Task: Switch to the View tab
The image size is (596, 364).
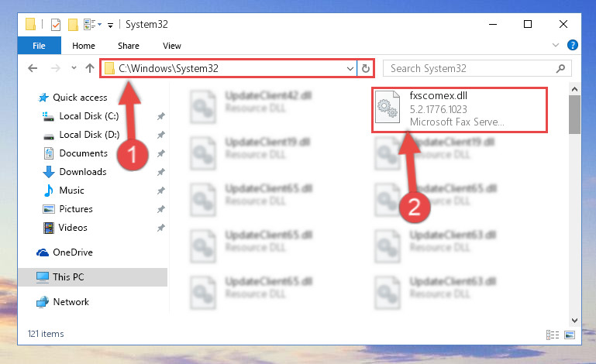Action: 172,46
